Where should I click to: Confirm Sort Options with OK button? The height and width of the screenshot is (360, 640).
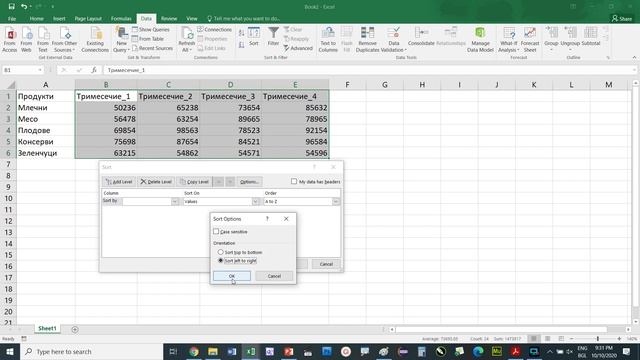click(232, 276)
